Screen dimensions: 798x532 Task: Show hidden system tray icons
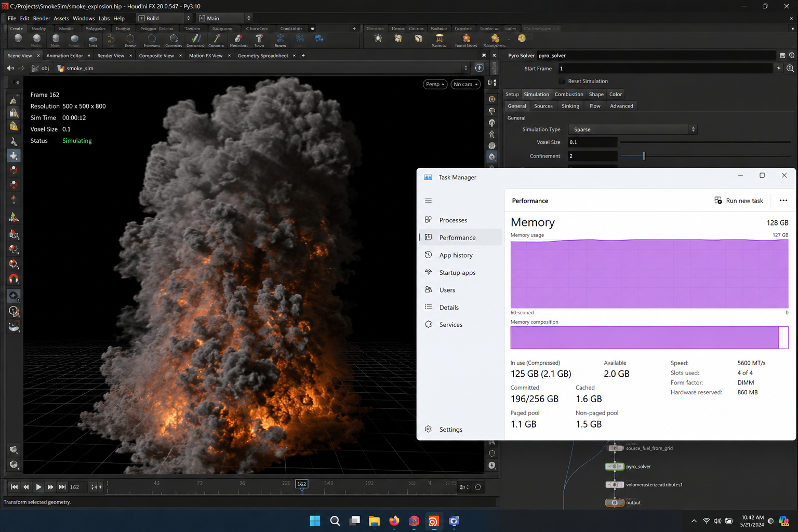(x=694, y=521)
